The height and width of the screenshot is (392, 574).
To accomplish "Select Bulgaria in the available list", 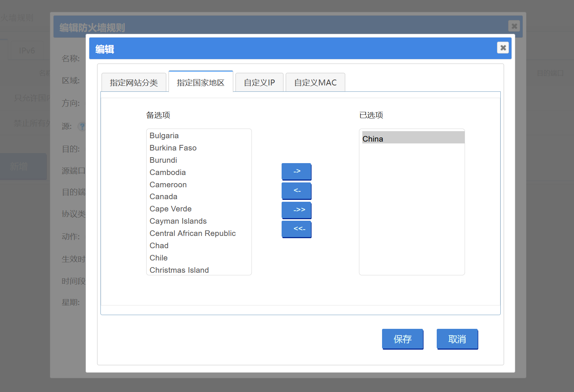I will point(164,136).
